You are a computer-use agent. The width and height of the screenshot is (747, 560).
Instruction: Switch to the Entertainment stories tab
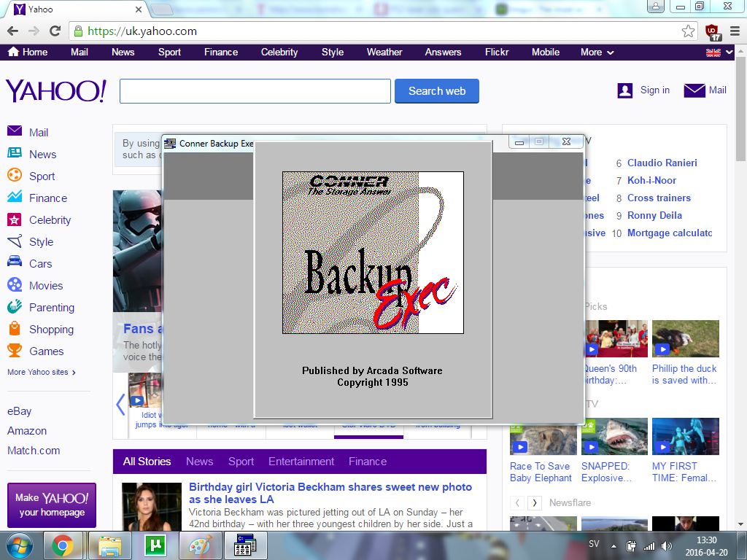coord(301,462)
